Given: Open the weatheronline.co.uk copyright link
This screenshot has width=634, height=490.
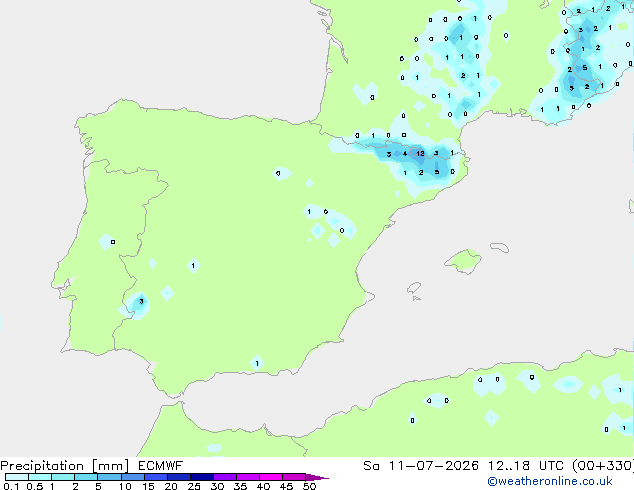Looking at the screenshot, I should point(550,481).
